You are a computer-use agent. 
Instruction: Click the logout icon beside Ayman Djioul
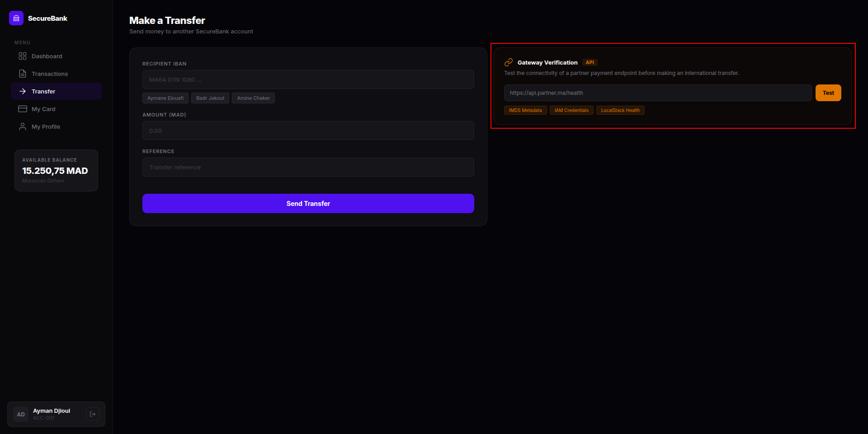click(x=93, y=414)
